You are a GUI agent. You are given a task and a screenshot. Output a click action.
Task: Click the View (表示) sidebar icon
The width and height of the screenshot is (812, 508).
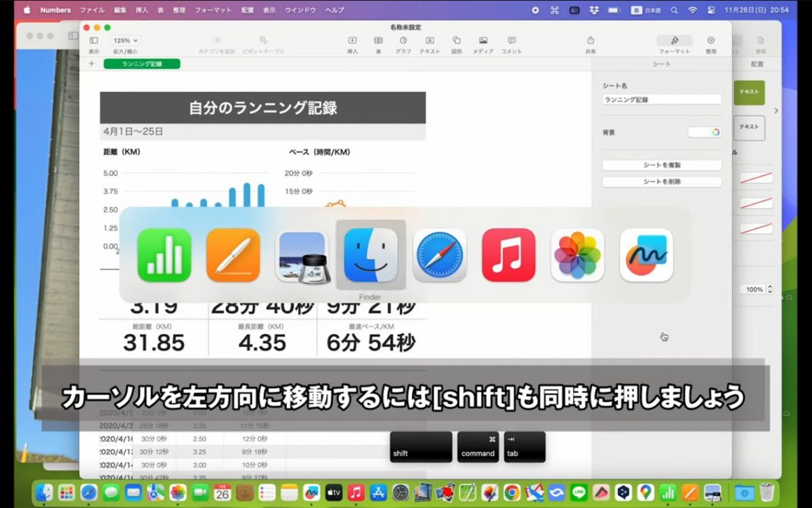(x=93, y=41)
